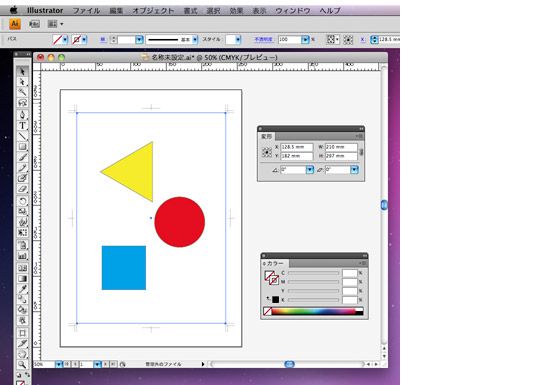
Task: Select the Artboard tool
Action: (22, 333)
